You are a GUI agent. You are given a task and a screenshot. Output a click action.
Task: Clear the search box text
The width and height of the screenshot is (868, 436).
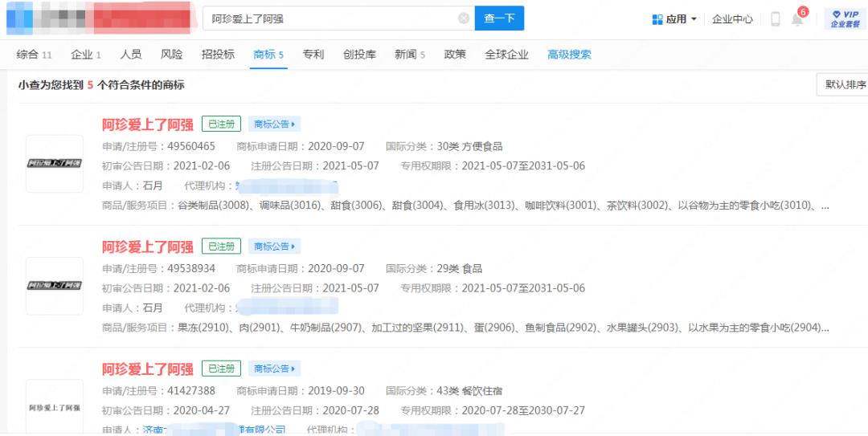(x=464, y=18)
